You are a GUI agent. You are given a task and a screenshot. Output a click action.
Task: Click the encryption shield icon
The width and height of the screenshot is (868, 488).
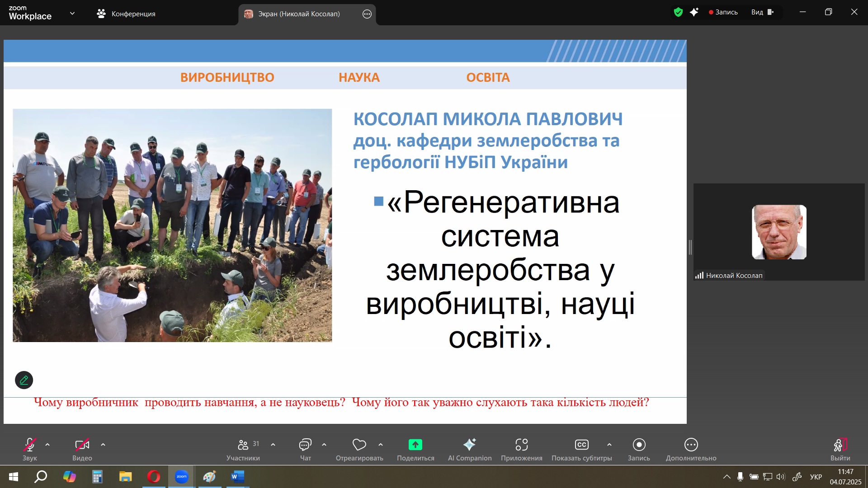(x=678, y=12)
